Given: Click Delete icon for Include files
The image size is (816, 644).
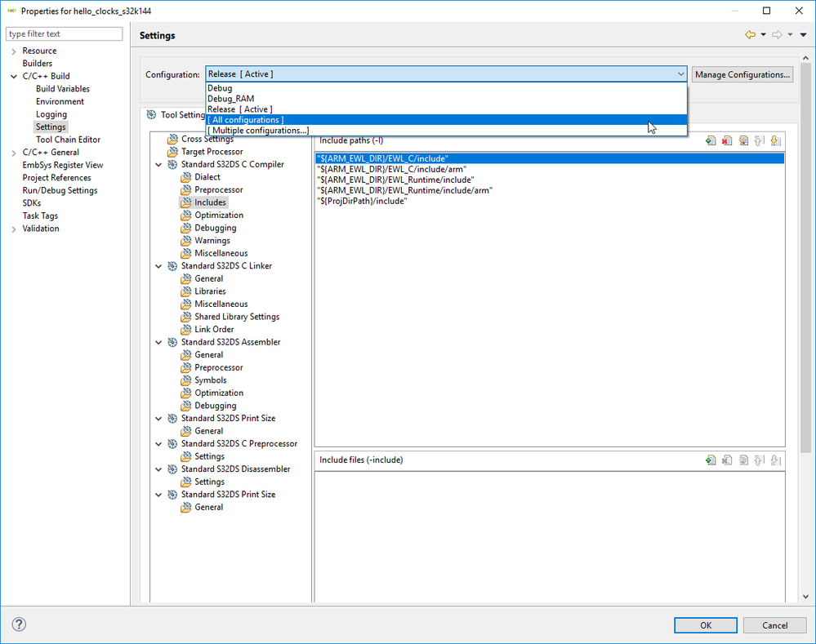Looking at the screenshot, I should pyautogui.click(x=727, y=460).
